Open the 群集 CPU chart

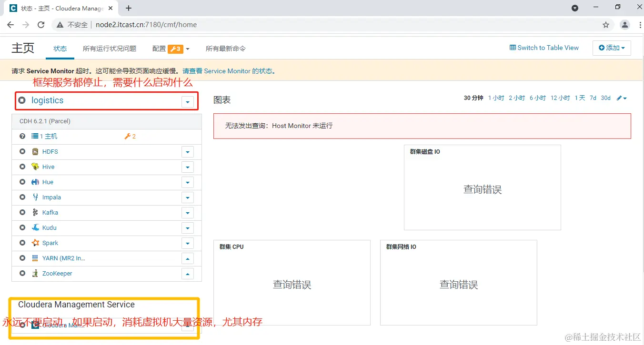click(x=292, y=283)
